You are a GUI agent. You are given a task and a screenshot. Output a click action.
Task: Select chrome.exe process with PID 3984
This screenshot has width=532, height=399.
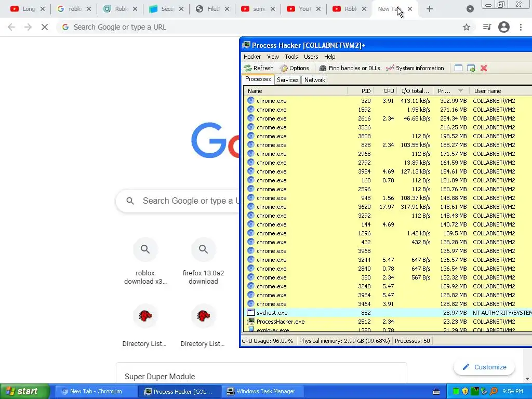click(388, 171)
